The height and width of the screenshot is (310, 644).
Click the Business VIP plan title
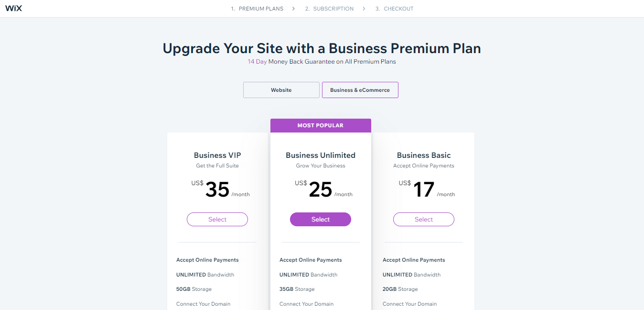217,155
